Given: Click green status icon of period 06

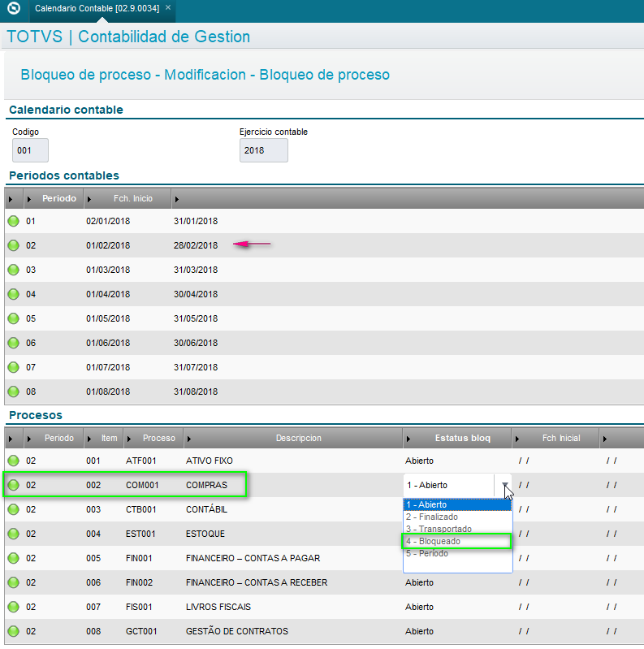Looking at the screenshot, I should click(x=14, y=343).
